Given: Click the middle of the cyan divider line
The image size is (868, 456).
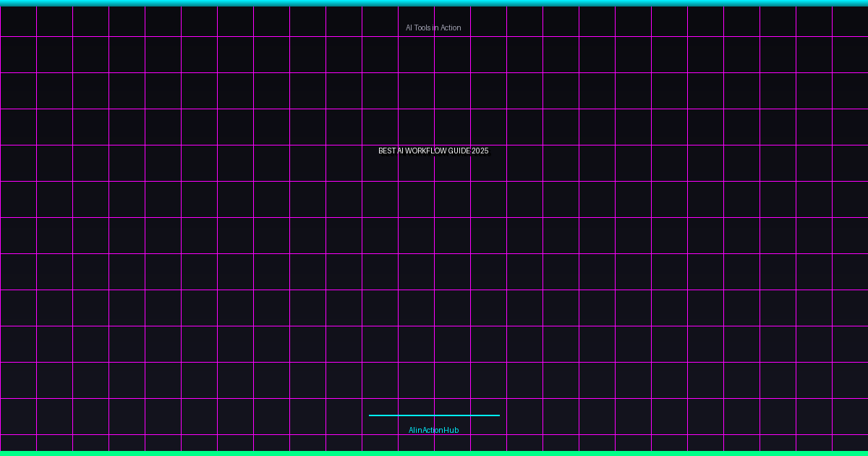Looking at the screenshot, I should 434,415.
